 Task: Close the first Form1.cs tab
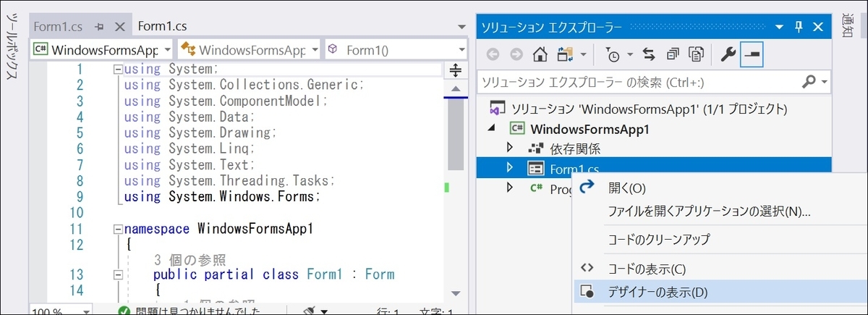pos(120,27)
